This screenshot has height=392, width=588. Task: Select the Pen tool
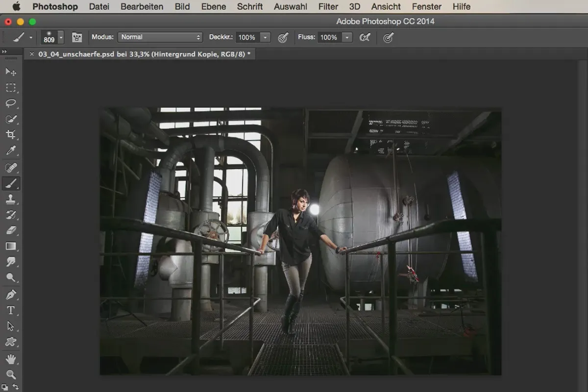point(11,295)
